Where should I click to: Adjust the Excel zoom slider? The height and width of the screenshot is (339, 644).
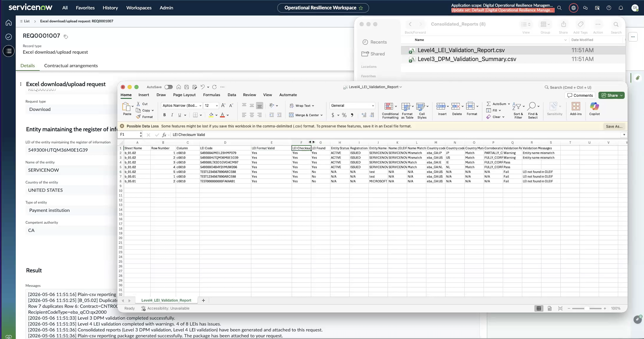(x=587, y=308)
